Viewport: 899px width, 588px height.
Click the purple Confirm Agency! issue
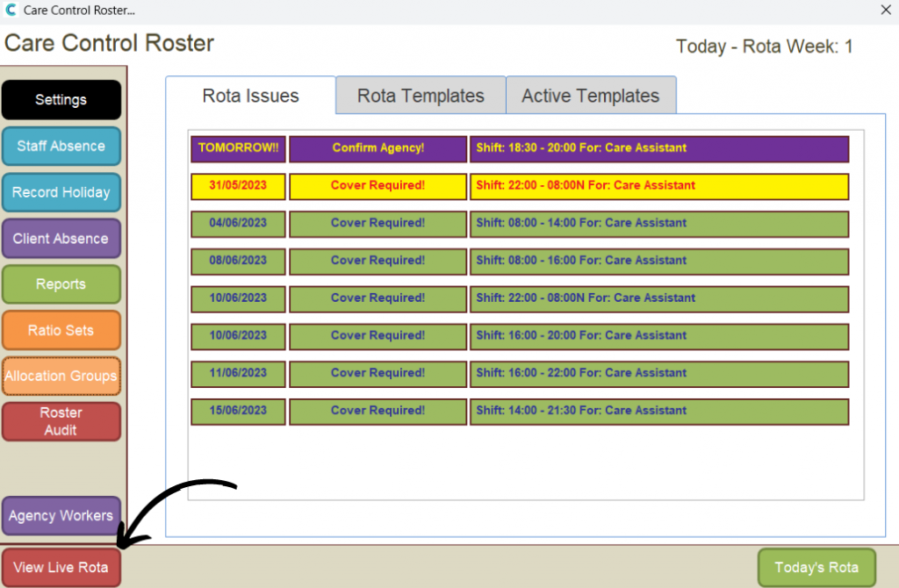[x=378, y=148]
